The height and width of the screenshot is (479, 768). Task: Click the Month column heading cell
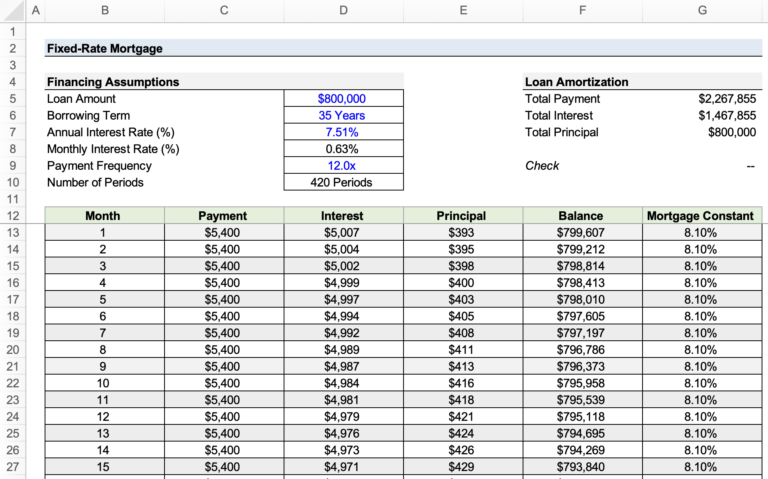coord(105,216)
